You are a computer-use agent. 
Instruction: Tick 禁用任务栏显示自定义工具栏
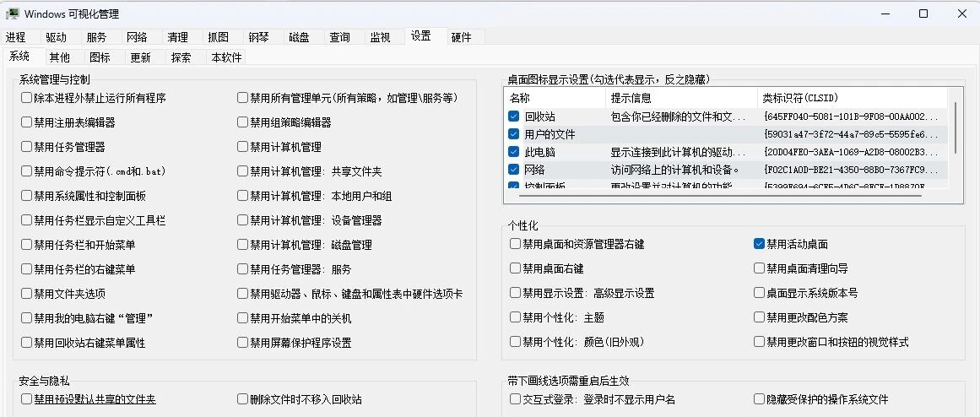click(x=26, y=220)
